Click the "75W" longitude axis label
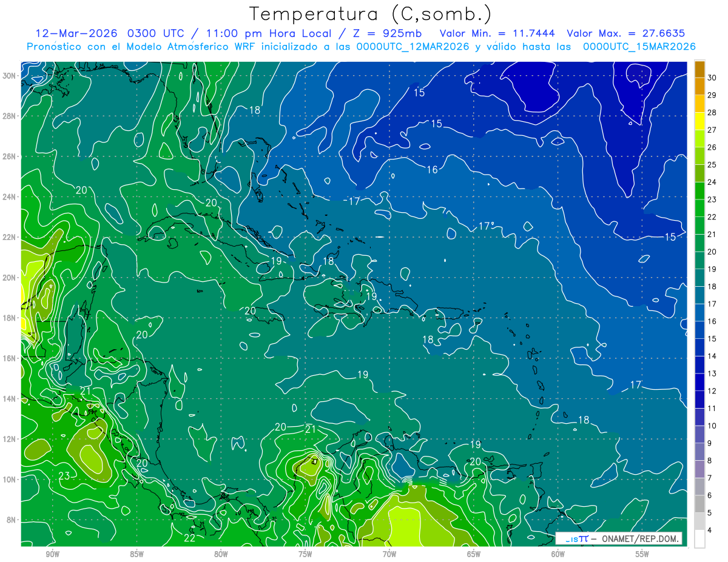 coord(305,554)
